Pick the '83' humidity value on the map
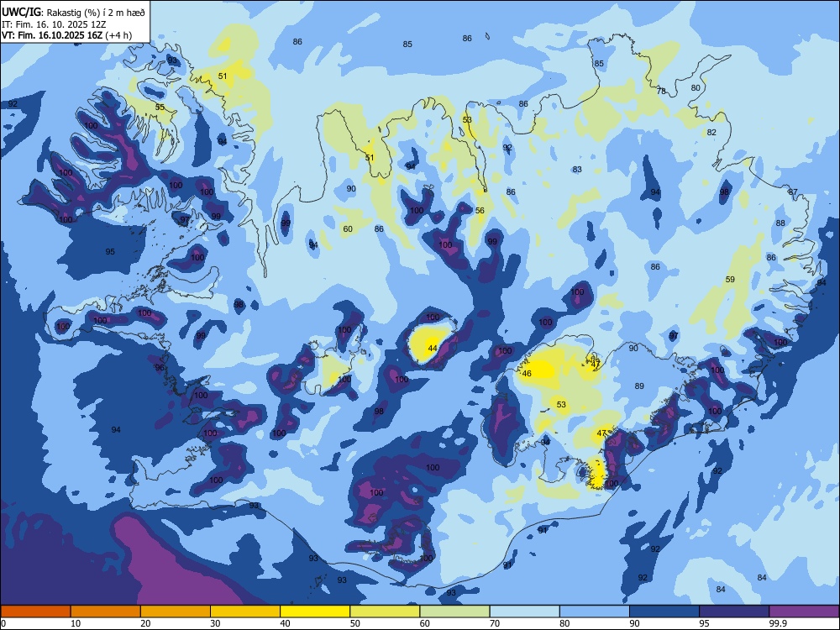The width and height of the screenshot is (840, 630). tap(577, 170)
